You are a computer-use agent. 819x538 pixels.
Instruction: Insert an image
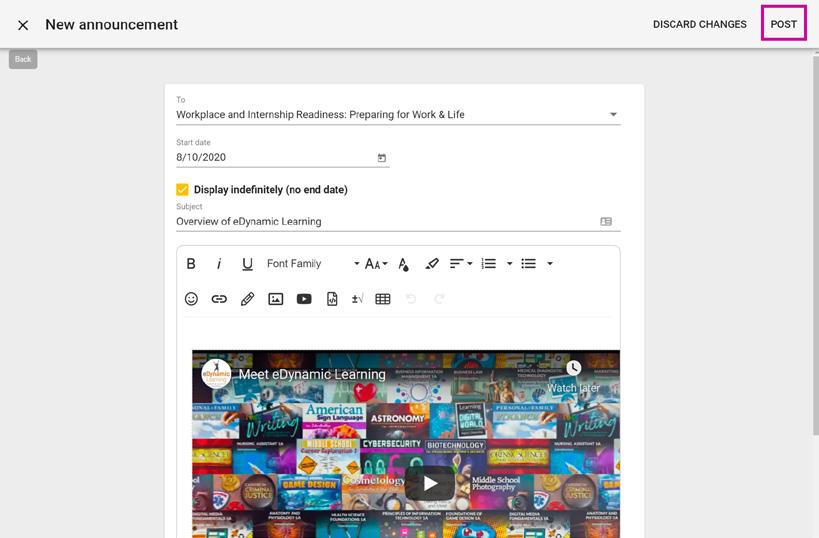[x=276, y=299]
